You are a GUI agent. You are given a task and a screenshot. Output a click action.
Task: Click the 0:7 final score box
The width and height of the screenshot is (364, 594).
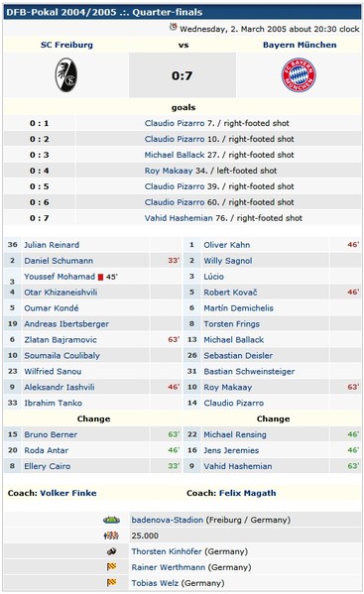[x=182, y=75]
